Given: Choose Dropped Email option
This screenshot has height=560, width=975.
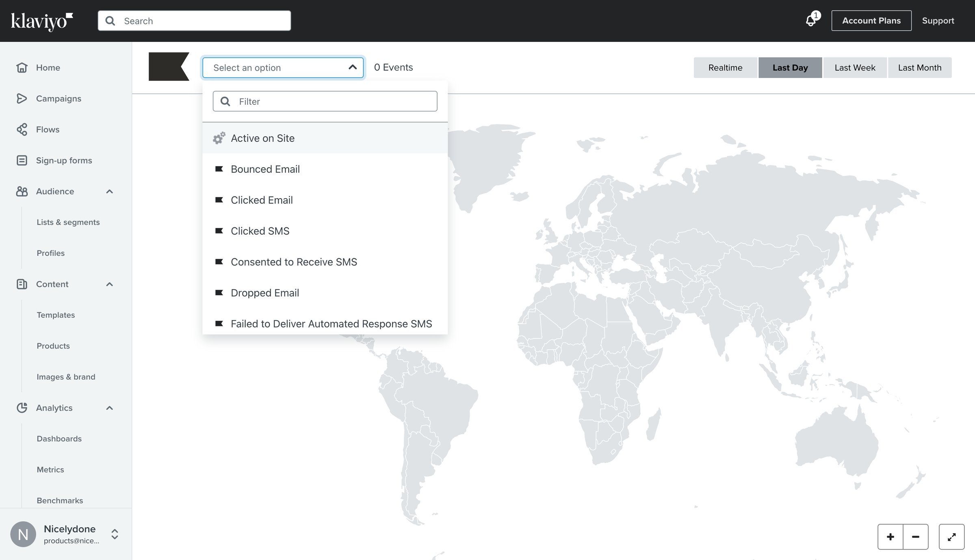Looking at the screenshot, I should [325, 292].
